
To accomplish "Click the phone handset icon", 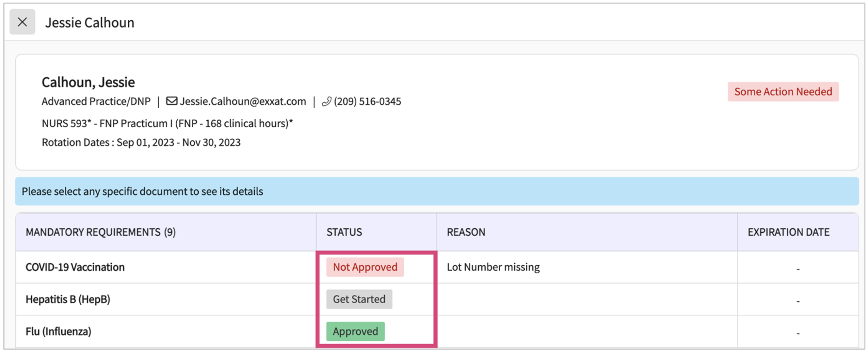I will click(326, 101).
